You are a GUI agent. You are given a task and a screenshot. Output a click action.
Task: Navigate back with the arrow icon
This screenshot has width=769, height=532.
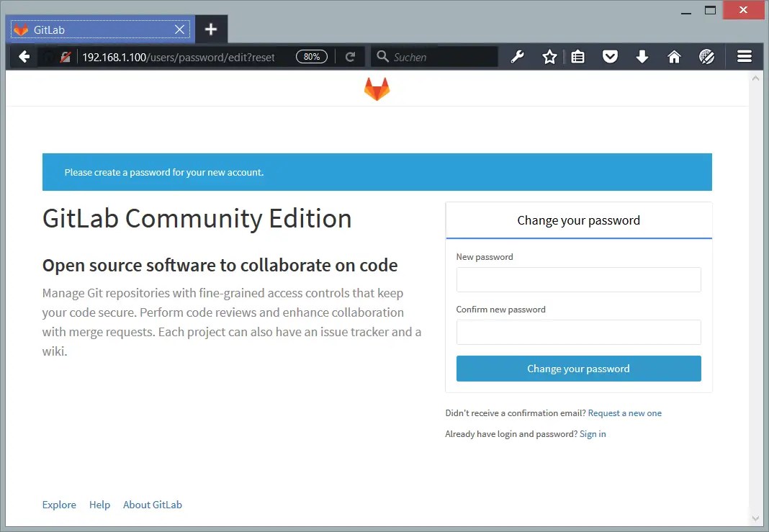tap(24, 56)
